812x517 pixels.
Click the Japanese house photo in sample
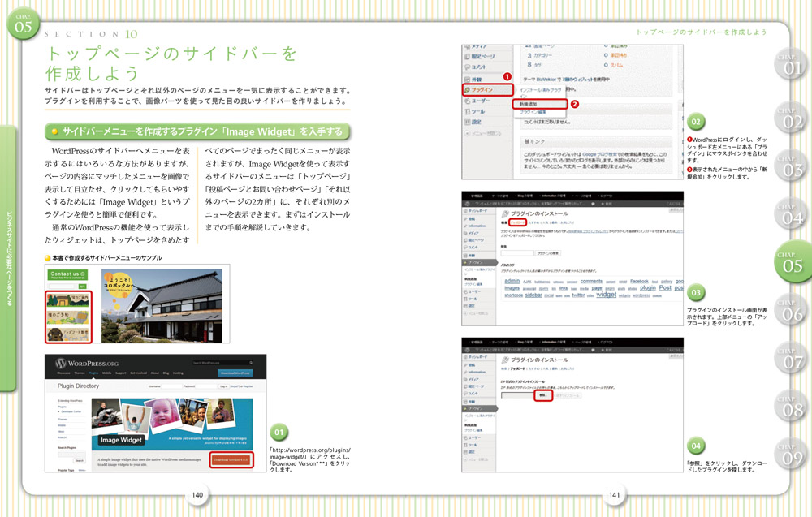coord(162,305)
